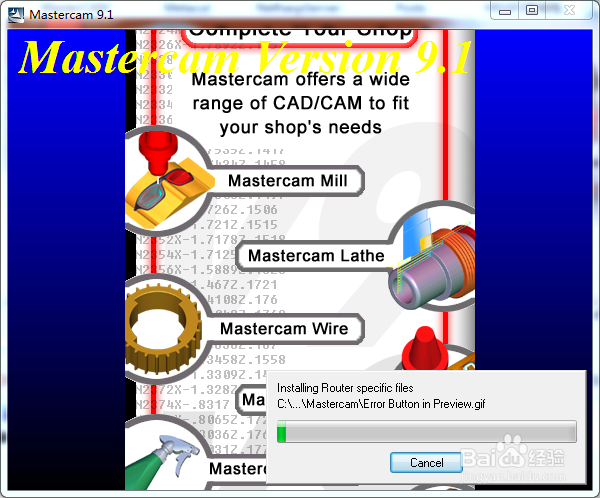
Task: Click the Cancel button in install dialog
Action: point(426,462)
